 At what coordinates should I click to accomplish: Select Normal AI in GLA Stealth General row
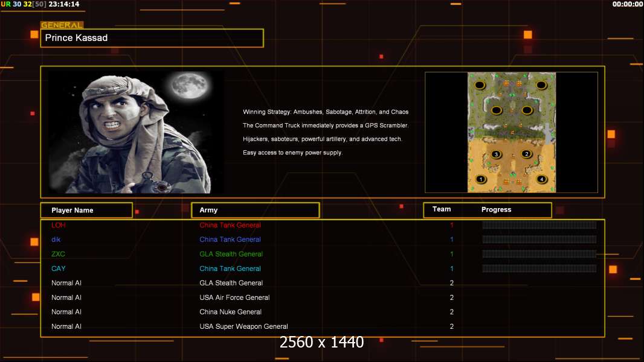(x=66, y=283)
